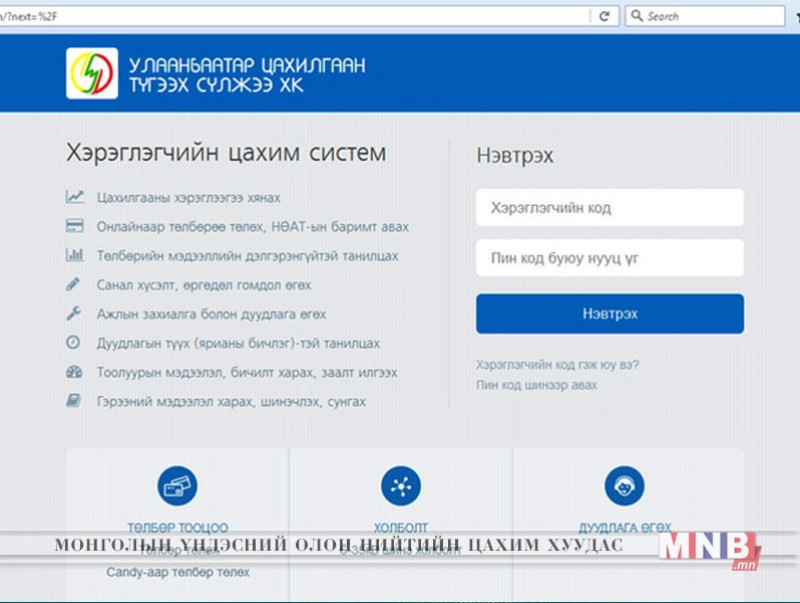Click the gauge icon beside Тоолуурын мэдээлэл
The image size is (800, 603).
coord(74,372)
